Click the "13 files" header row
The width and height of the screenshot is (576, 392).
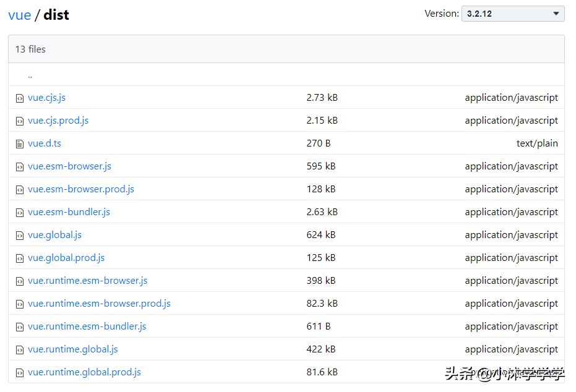point(288,49)
